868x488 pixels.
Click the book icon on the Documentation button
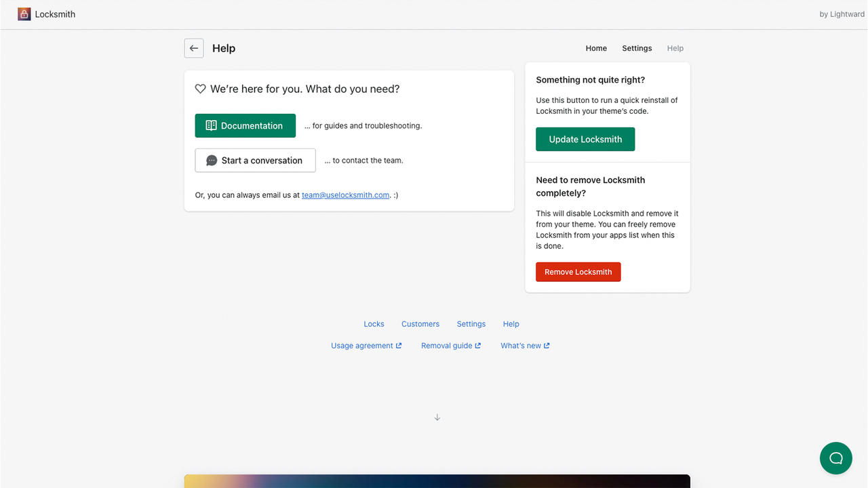tap(210, 125)
